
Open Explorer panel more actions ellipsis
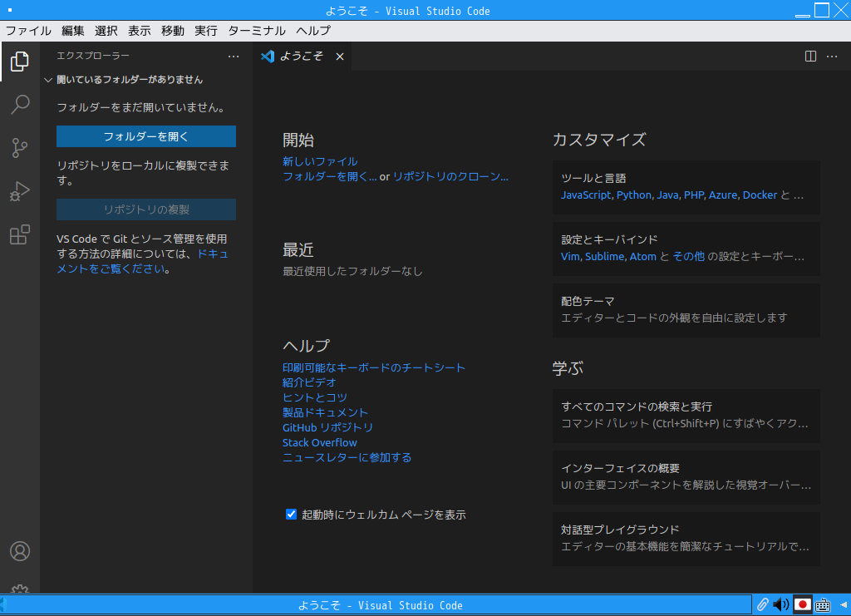pyautogui.click(x=234, y=57)
